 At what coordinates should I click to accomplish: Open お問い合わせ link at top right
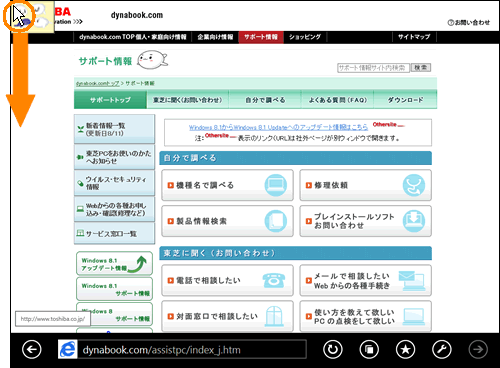point(469,22)
